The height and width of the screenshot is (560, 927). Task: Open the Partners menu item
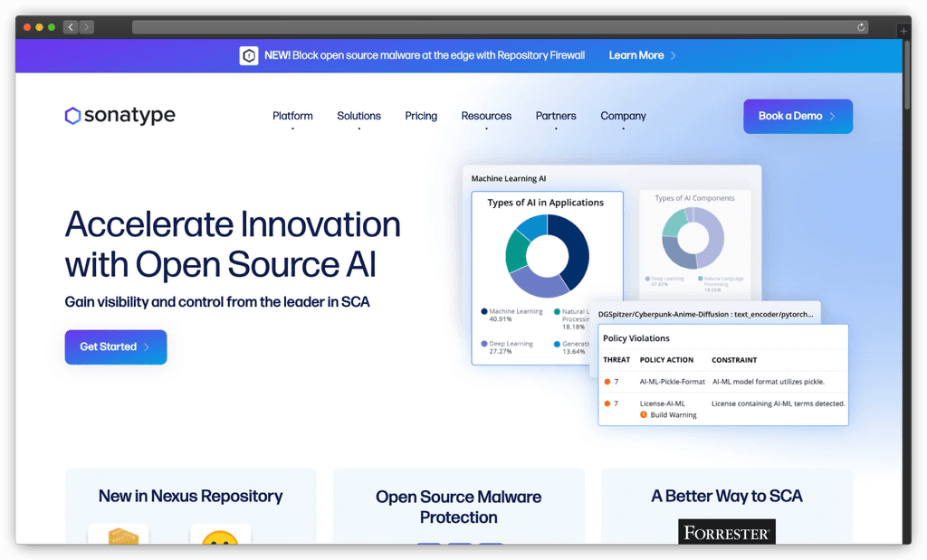(x=556, y=116)
